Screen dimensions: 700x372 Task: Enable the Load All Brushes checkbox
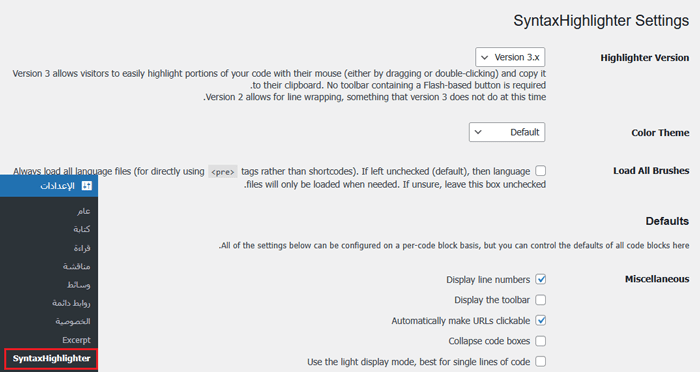tap(540, 171)
